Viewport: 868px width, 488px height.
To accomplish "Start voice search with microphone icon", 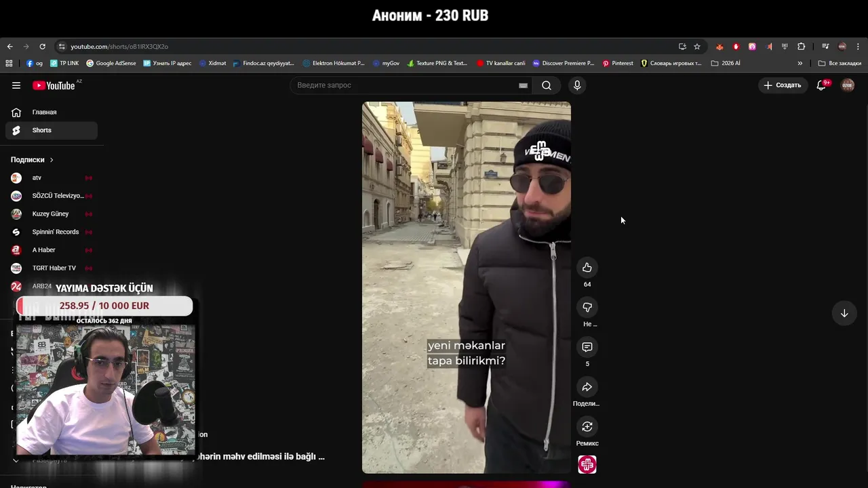I will pyautogui.click(x=577, y=85).
